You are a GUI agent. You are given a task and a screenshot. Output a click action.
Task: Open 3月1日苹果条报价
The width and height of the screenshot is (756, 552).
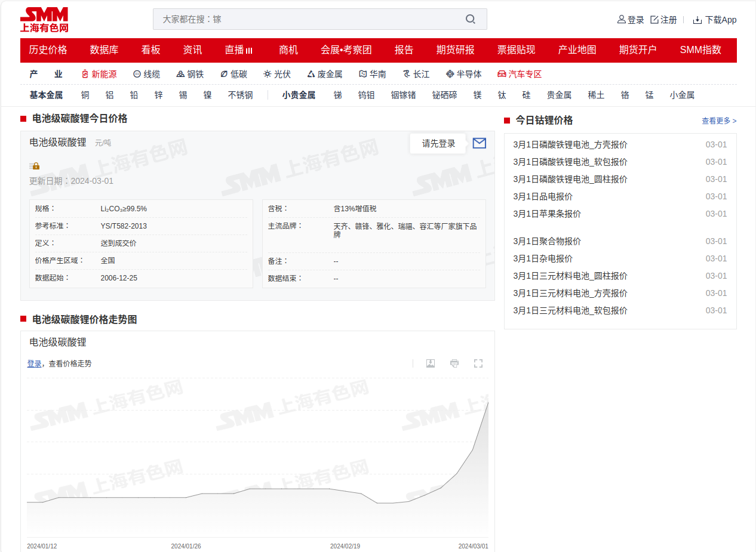coord(548,214)
